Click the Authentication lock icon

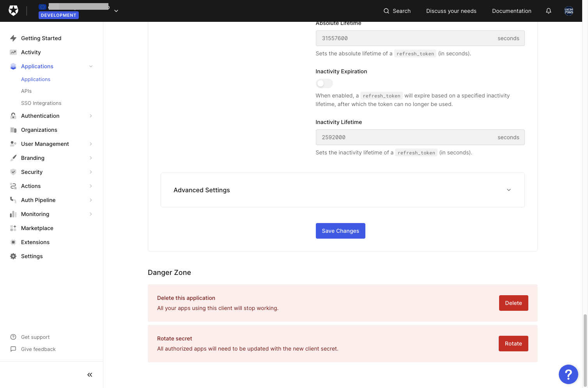click(x=13, y=116)
